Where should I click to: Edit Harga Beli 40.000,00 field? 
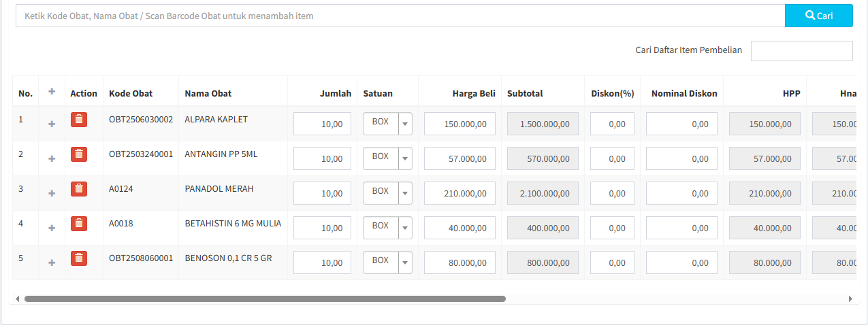pos(460,228)
